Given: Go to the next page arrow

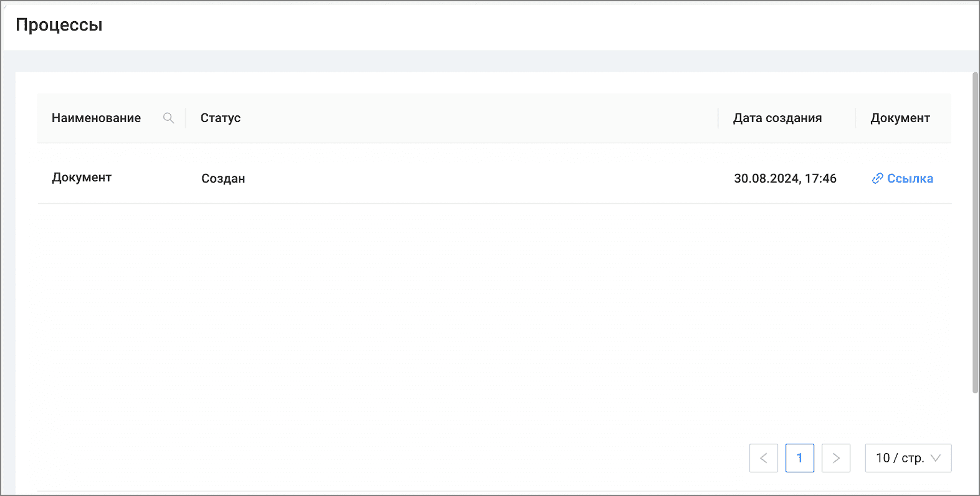Looking at the screenshot, I should pos(836,458).
